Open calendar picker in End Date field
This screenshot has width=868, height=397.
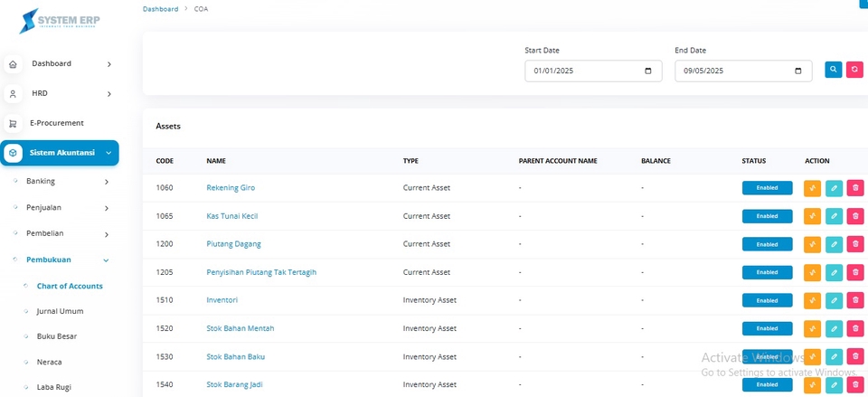[798, 71]
